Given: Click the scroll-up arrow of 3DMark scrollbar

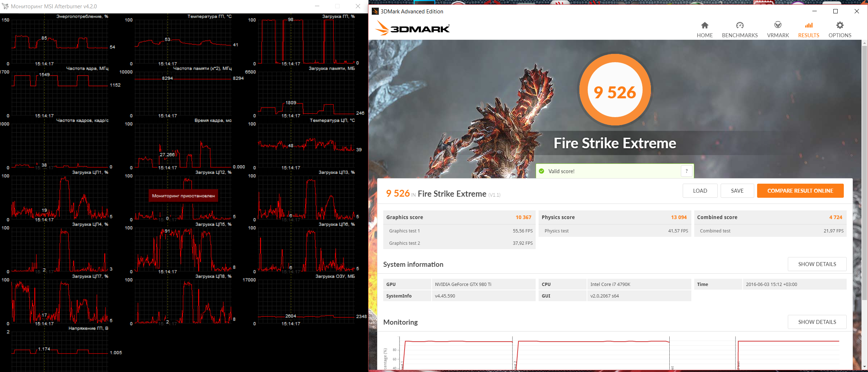Looking at the screenshot, I should coord(864,43).
